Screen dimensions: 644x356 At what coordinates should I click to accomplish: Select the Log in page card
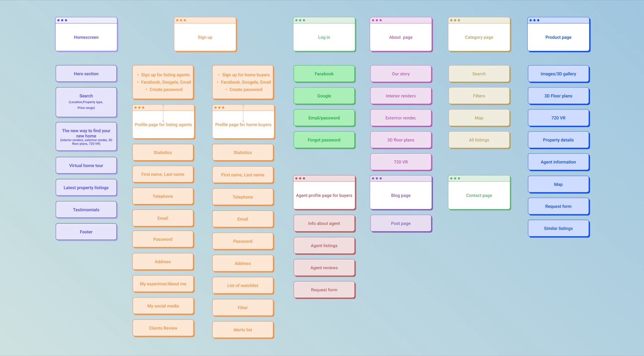tap(324, 34)
